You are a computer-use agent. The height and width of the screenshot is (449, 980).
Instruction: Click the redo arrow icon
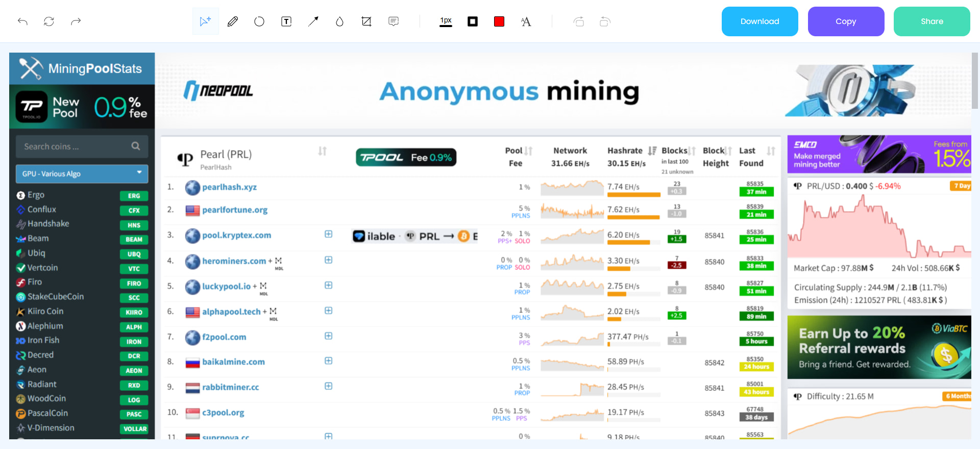click(76, 21)
